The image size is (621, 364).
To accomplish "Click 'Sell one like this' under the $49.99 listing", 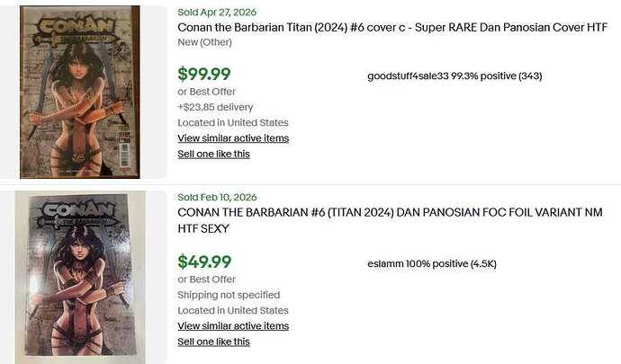I will 213,342.
